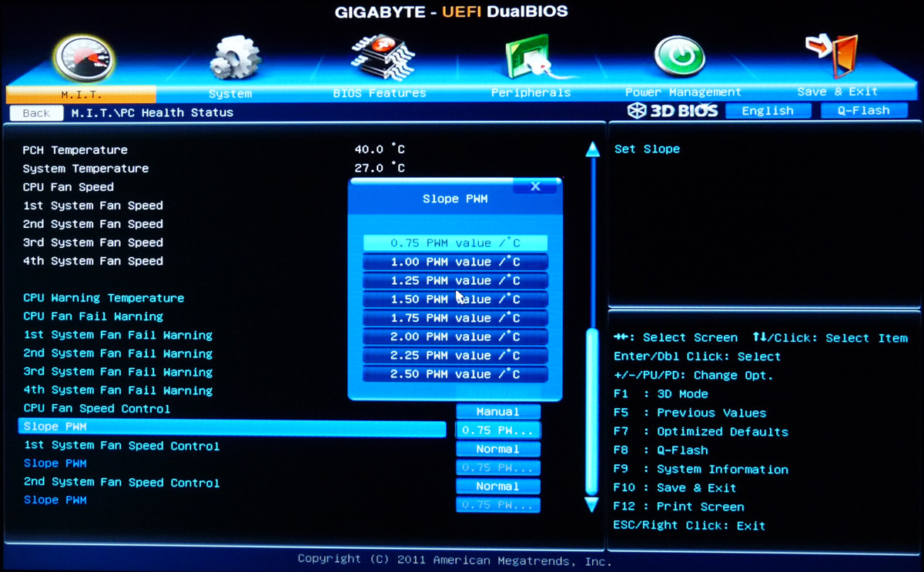Viewport: 924px width, 572px height.
Task: Select 4th System Fan Fail Warning
Action: pos(118,390)
